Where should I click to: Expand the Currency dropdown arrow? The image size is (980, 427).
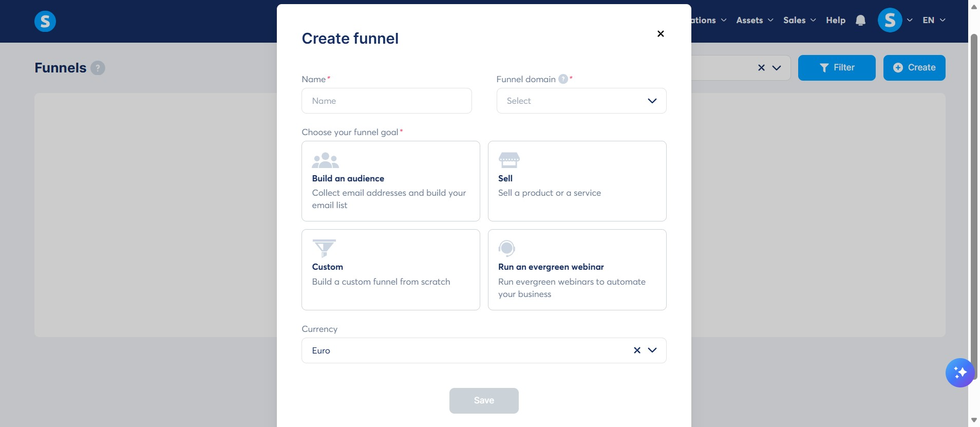[652, 350]
